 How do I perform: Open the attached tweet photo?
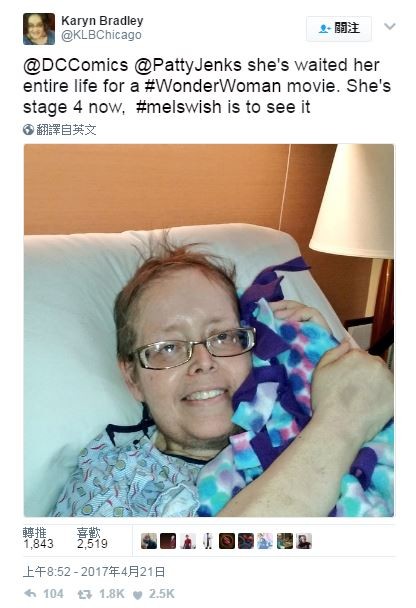pos(209,330)
